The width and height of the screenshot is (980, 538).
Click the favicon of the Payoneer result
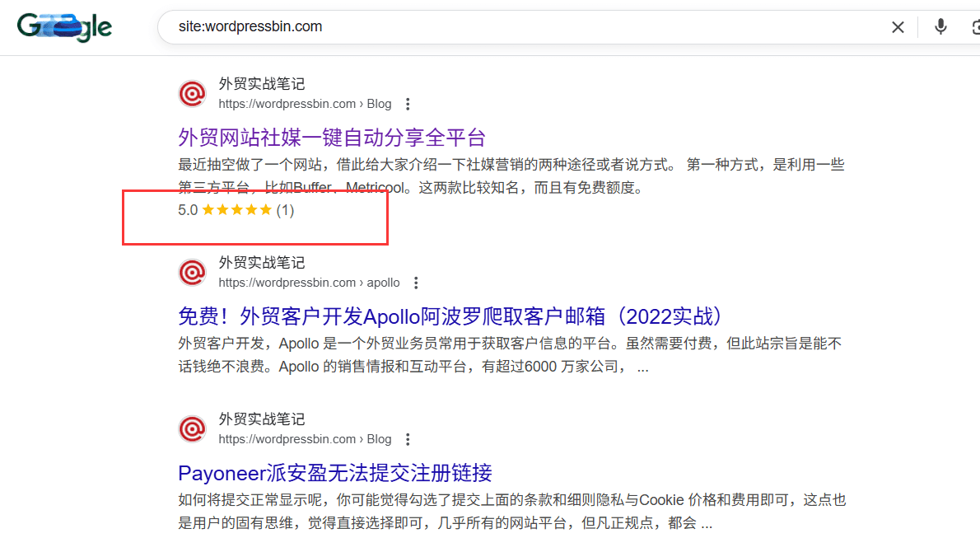[x=193, y=429]
